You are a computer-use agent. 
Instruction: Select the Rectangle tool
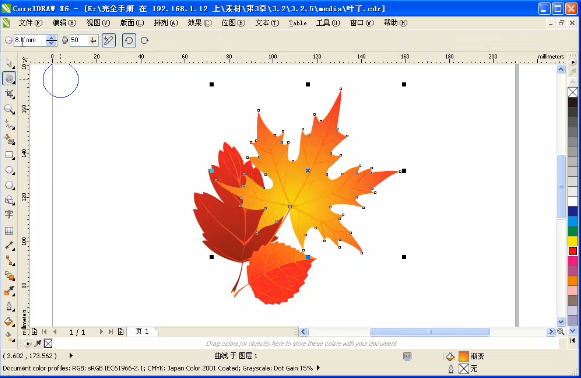click(x=9, y=155)
